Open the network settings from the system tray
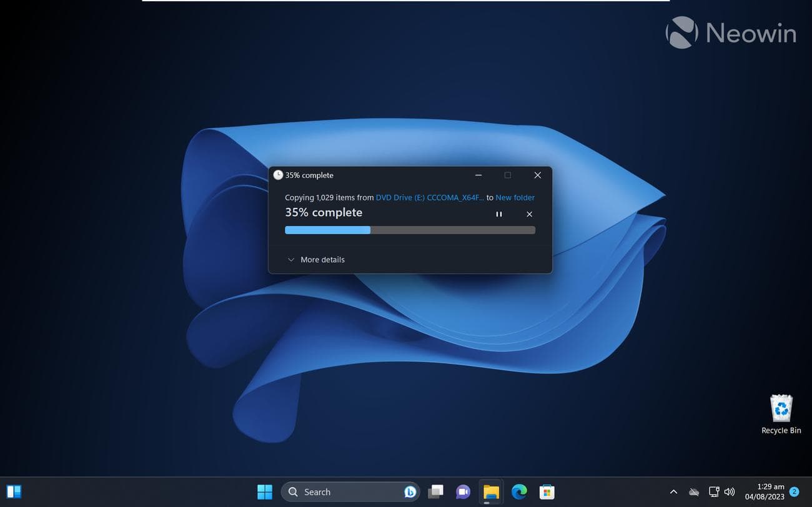 713,491
